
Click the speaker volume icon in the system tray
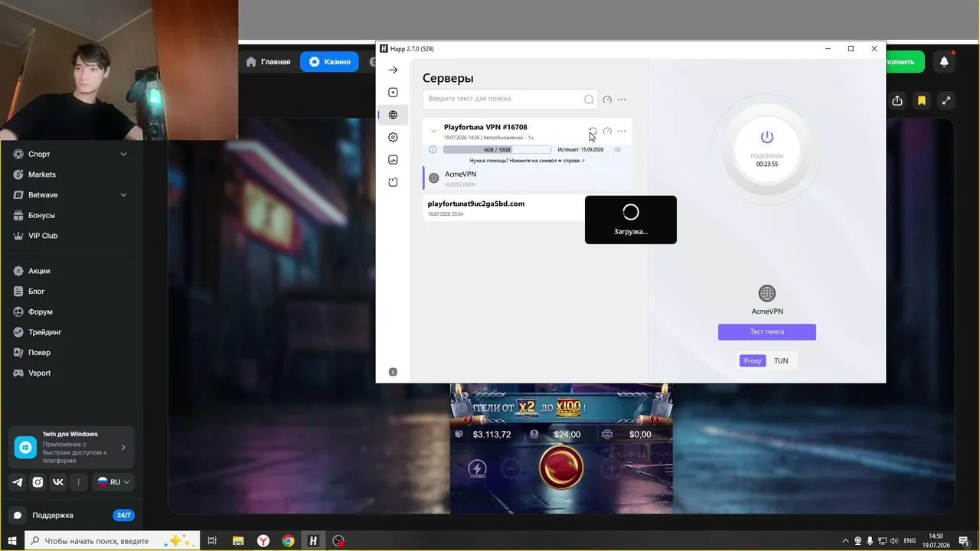(x=895, y=541)
